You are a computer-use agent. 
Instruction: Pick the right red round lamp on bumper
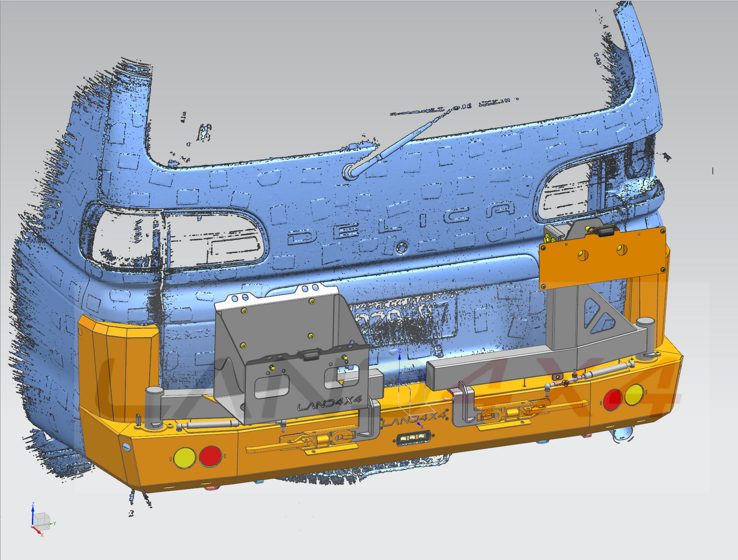pyautogui.click(x=612, y=399)
